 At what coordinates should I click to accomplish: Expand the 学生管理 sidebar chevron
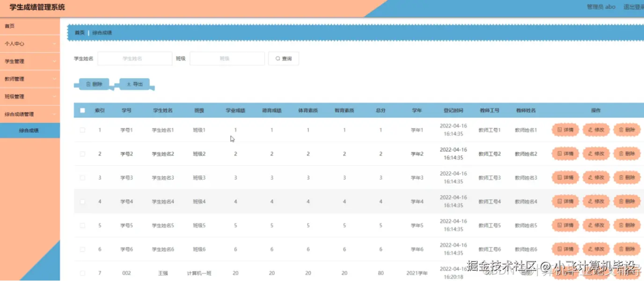point(54,61)
